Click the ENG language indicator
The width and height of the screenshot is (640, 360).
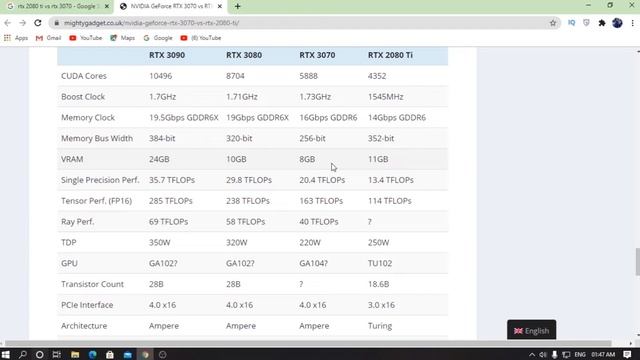(580, 355)
